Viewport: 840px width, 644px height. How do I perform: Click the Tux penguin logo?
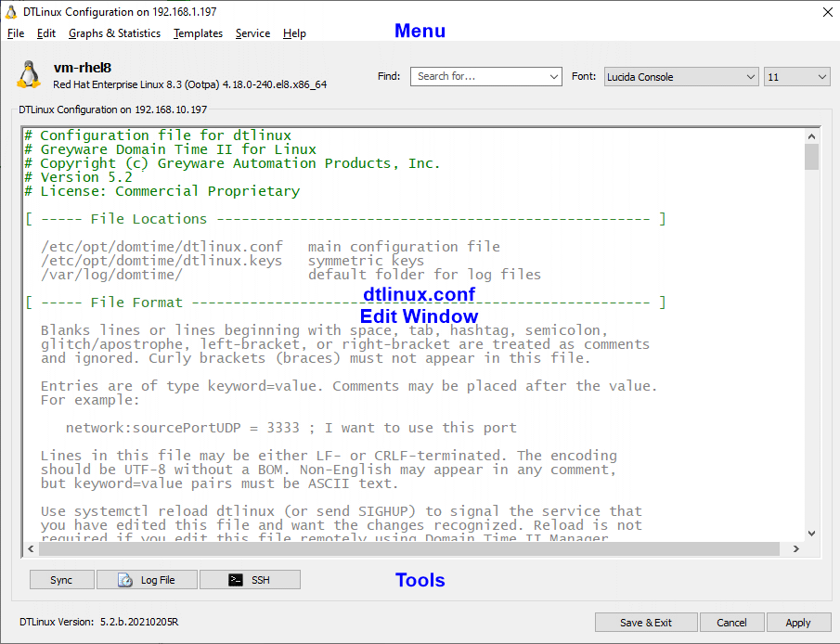pos(28,74)
